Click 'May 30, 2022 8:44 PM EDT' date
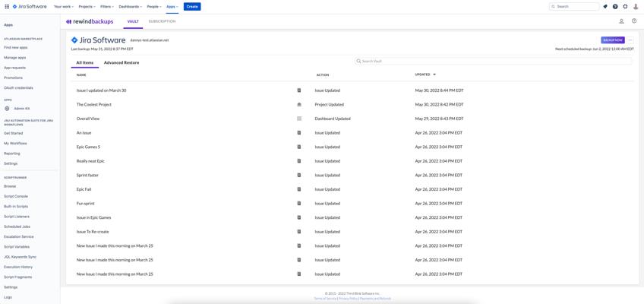 tap(439, 90)
